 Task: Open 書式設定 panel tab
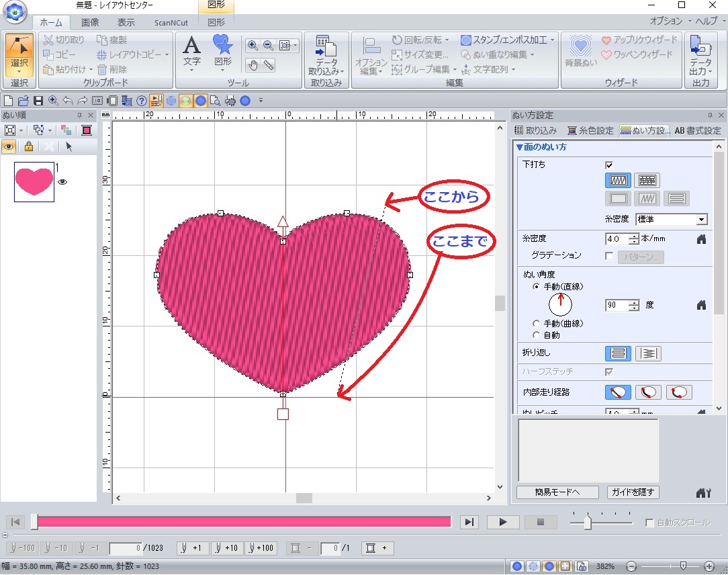coord(697,130)
